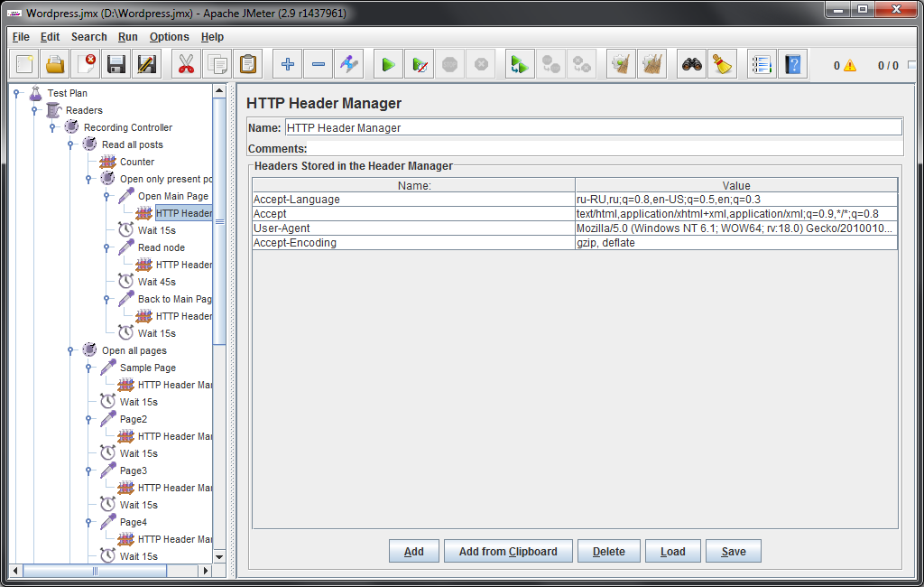Collapse the Read node sampler
Viewport: 924px width, 587px height.
[x=106, y=247]
